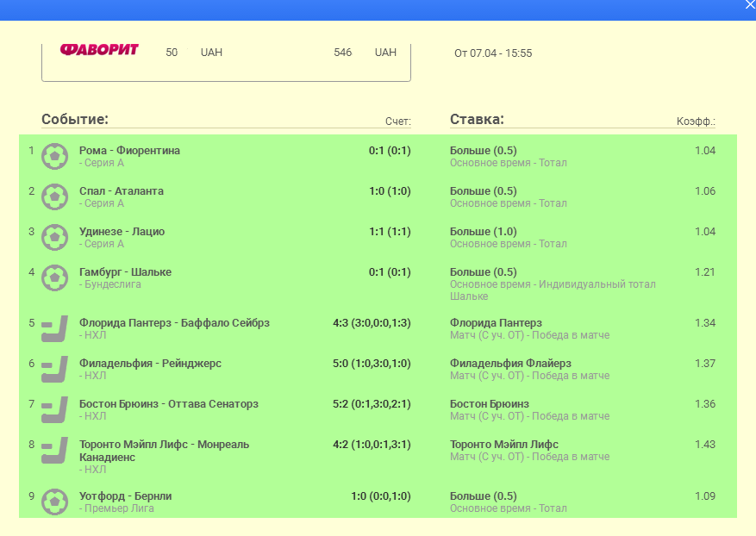756x536 pixels.
Task: Click the ФАВОРИТ bookmaker logo
Action: (x=99, y=50)
